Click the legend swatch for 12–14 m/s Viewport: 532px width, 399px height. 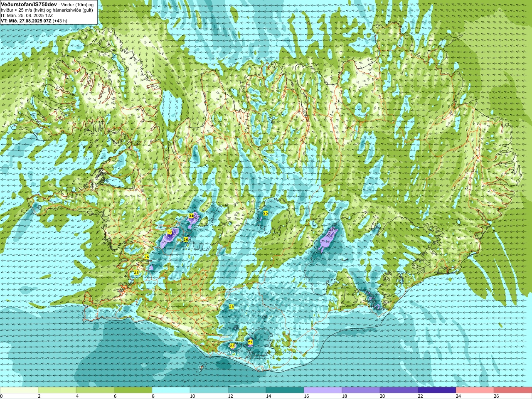(247, 390)
